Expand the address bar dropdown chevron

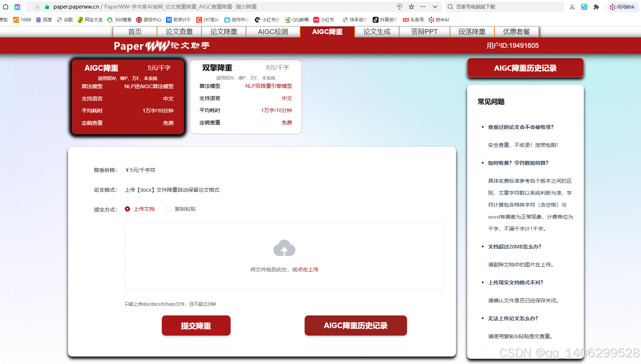[x=435, y=6]
